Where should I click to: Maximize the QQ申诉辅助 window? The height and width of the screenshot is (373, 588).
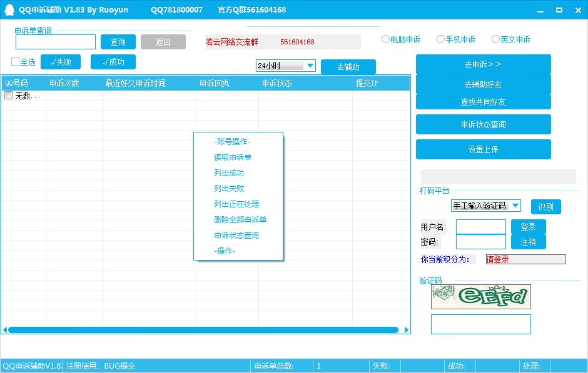click(559, 10)
